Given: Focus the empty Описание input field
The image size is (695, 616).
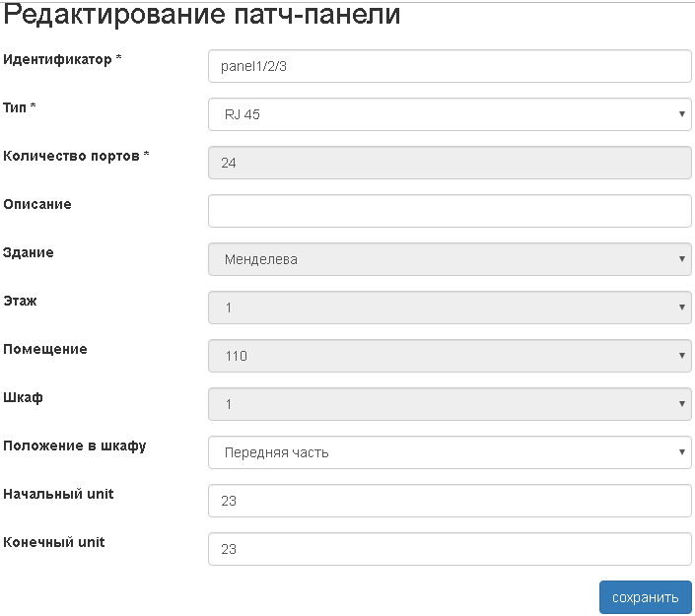Looking at the screenshot, I should tap(450, 211).
